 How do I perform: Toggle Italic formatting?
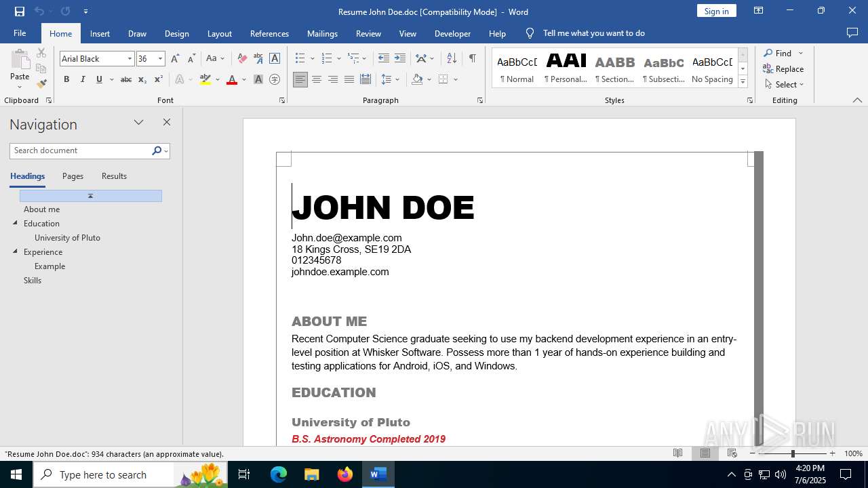click(83, 79)
